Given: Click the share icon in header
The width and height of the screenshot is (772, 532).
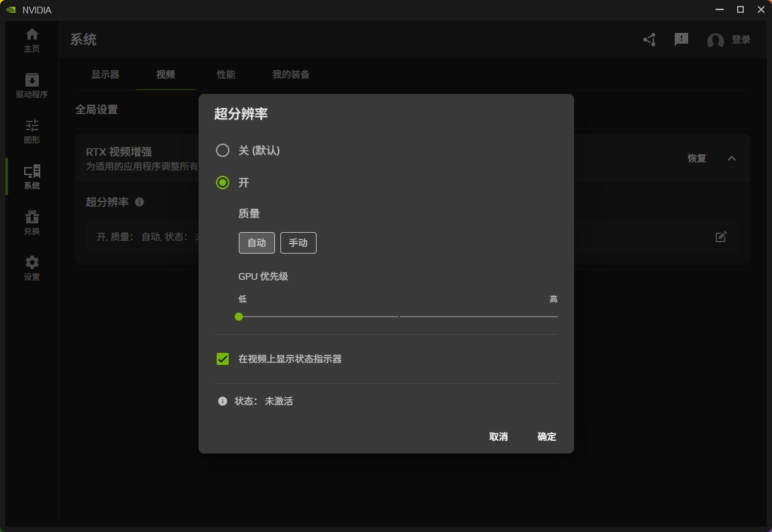Looking at the screenshot, I should click(649, 40).
